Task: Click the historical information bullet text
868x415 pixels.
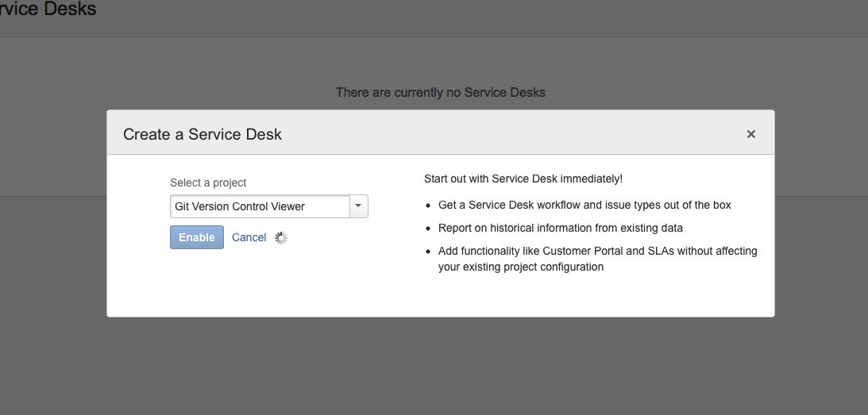Action: click(x=561, y=228)
